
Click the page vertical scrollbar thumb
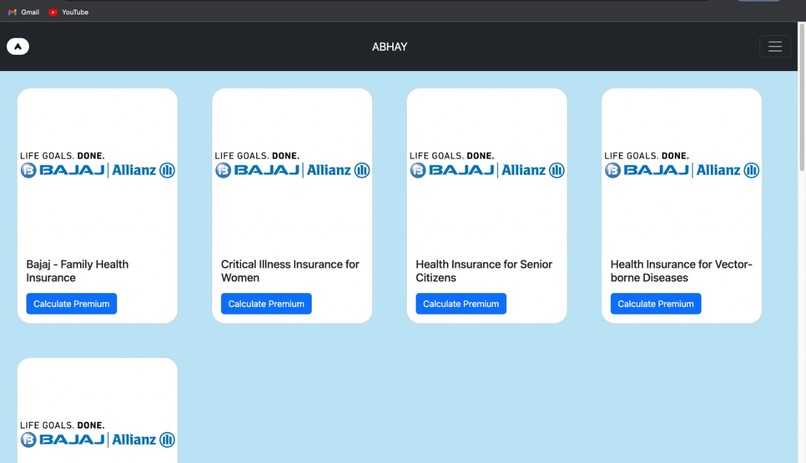point(801,97)
